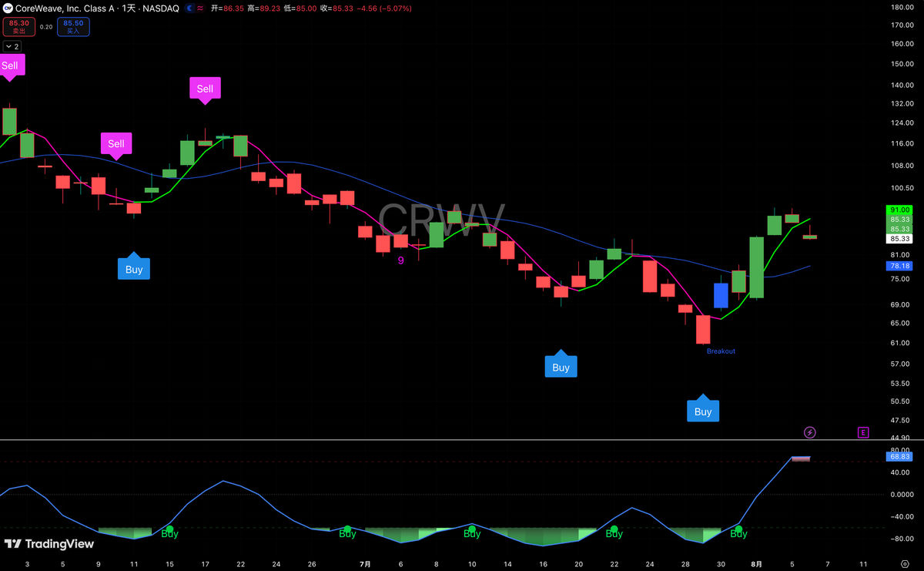The height and width of the screenshot is (571, 924).
Task: Click 0.0000 on the oscillator scale
Action: pyautogui.click(x=901, y=494)
